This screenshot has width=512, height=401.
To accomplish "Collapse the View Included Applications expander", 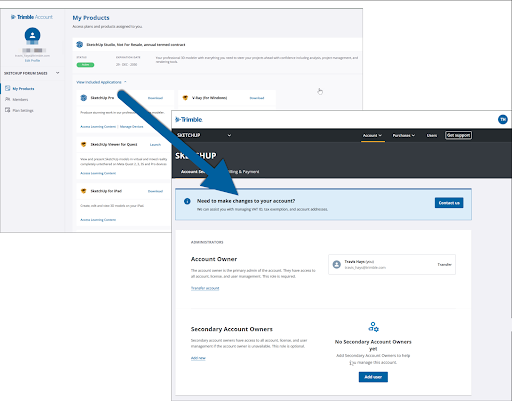I will click(x=101, y=82).
